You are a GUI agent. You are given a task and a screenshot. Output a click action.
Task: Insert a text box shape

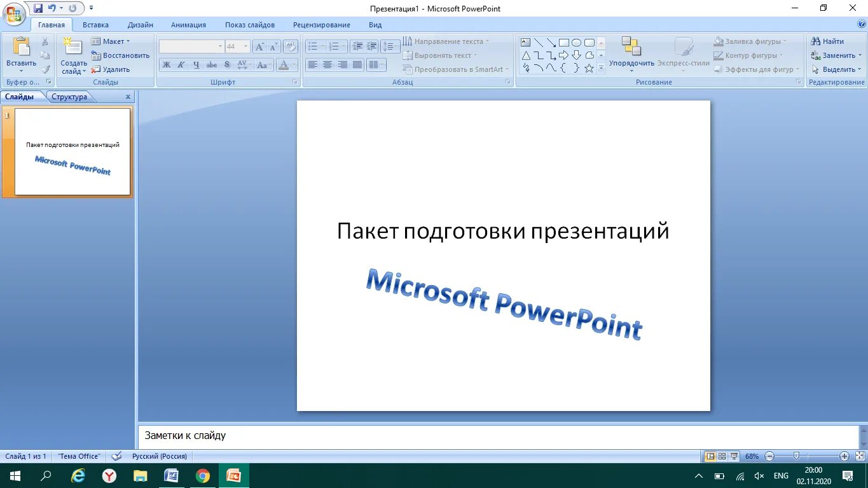pyautogui.click(x=526, y=43)
